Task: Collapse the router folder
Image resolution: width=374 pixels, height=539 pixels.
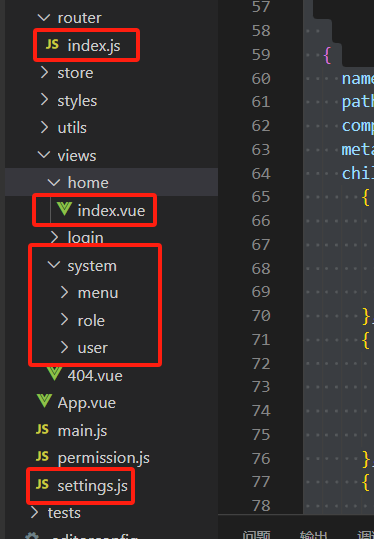Action: (44, 17)
